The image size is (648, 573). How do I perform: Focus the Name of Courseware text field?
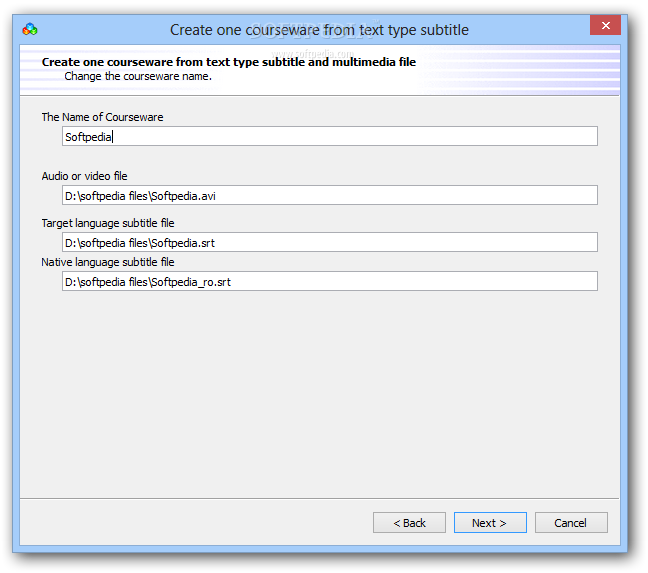pos(329,136)
